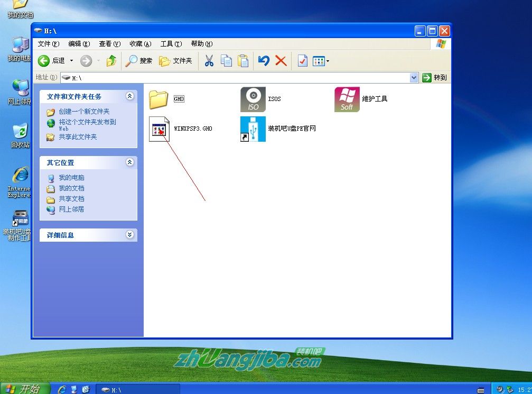Click the Undo arrow toolbar icon
532x394 pixels.
tap(264, 60)
